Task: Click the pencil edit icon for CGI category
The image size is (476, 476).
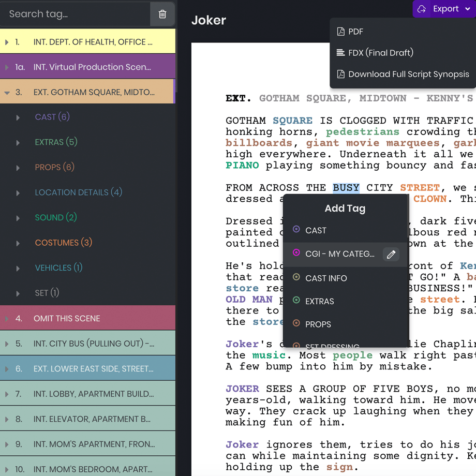Action: point(391,254)
